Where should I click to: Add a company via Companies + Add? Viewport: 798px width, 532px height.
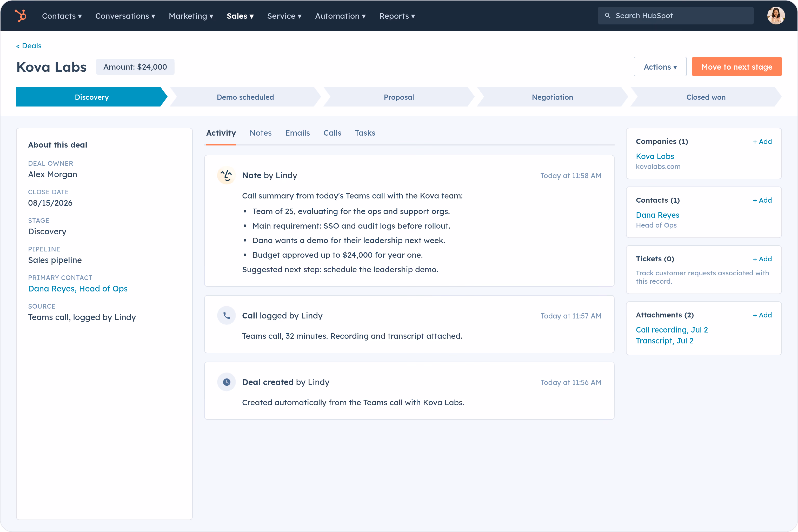[x=762, y=142]
